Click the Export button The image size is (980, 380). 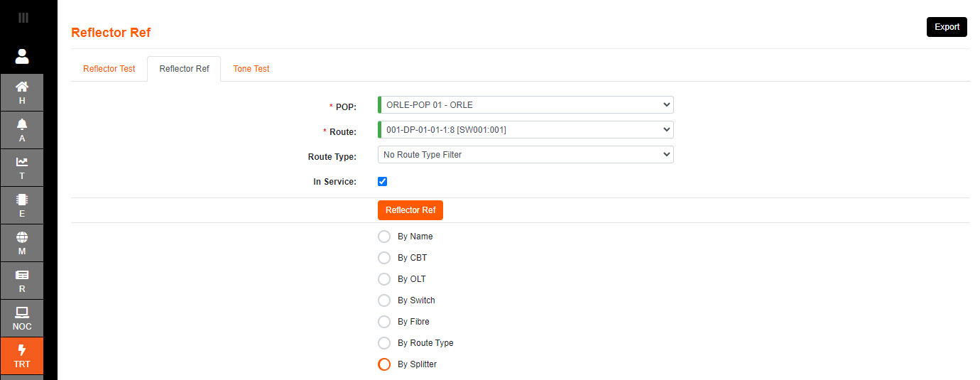tap(947, 27)
